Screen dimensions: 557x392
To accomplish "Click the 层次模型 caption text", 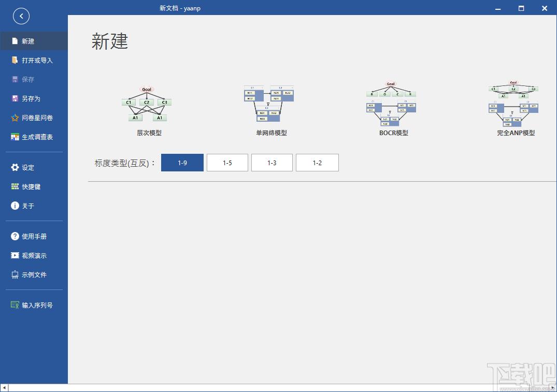I will (x=149, y=133).
